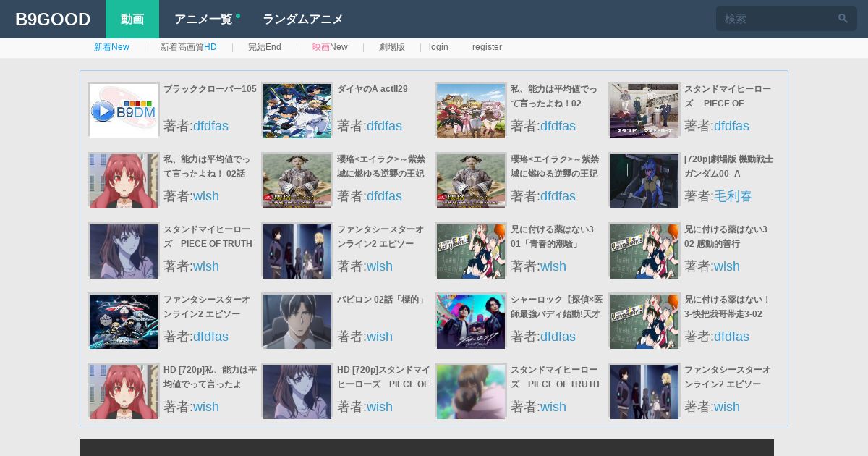Click the login link
Screen dimensions: 868x456
point(438,47)
